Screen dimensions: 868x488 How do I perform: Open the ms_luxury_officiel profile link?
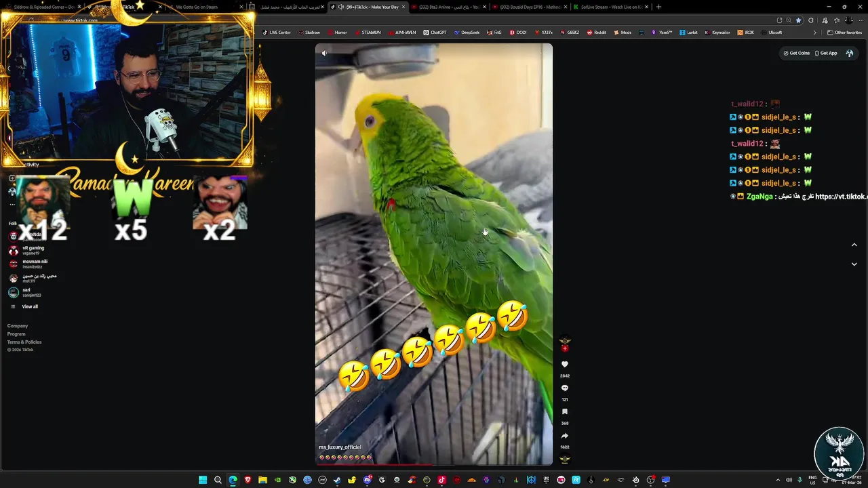(x=340, y=447)
